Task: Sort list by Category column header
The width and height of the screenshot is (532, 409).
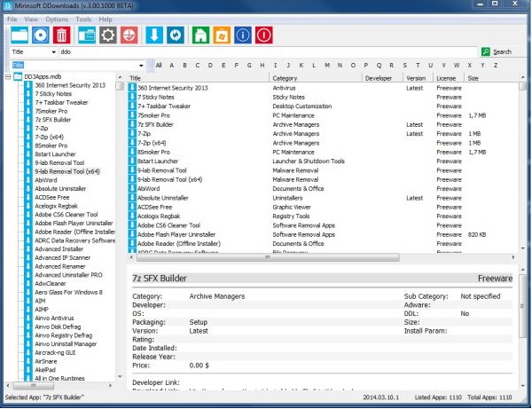Action: click(316, 78)
